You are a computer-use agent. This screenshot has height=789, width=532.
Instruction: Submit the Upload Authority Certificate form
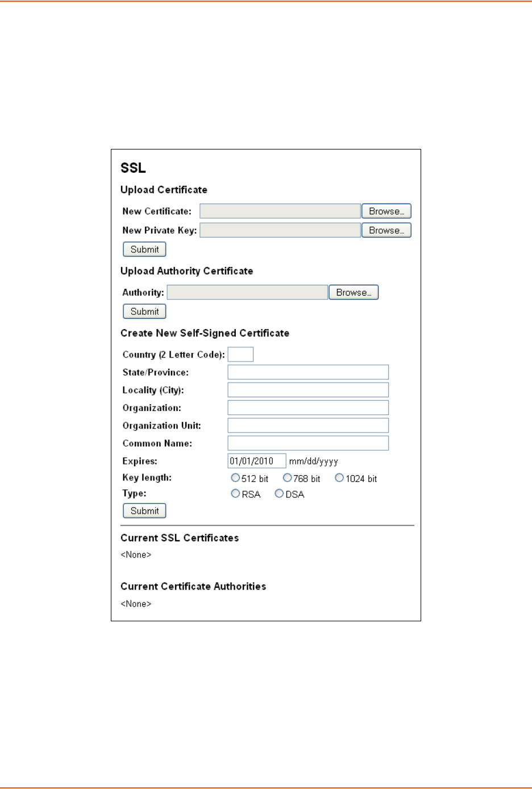pyautogui.click(x=144, y=312)
